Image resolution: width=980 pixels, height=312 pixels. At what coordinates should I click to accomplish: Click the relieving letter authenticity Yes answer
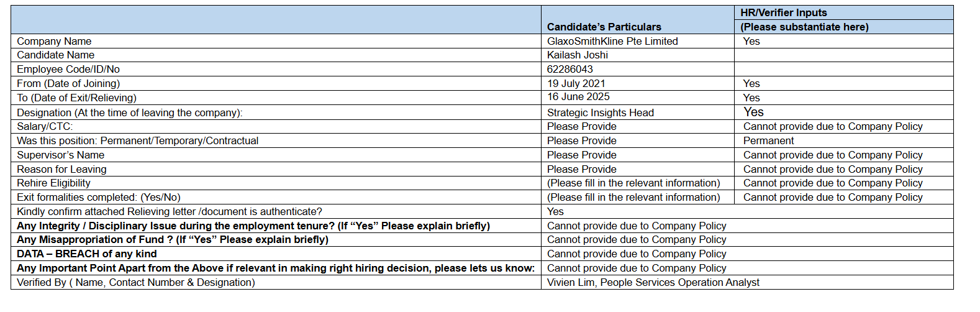pos(555,211)
